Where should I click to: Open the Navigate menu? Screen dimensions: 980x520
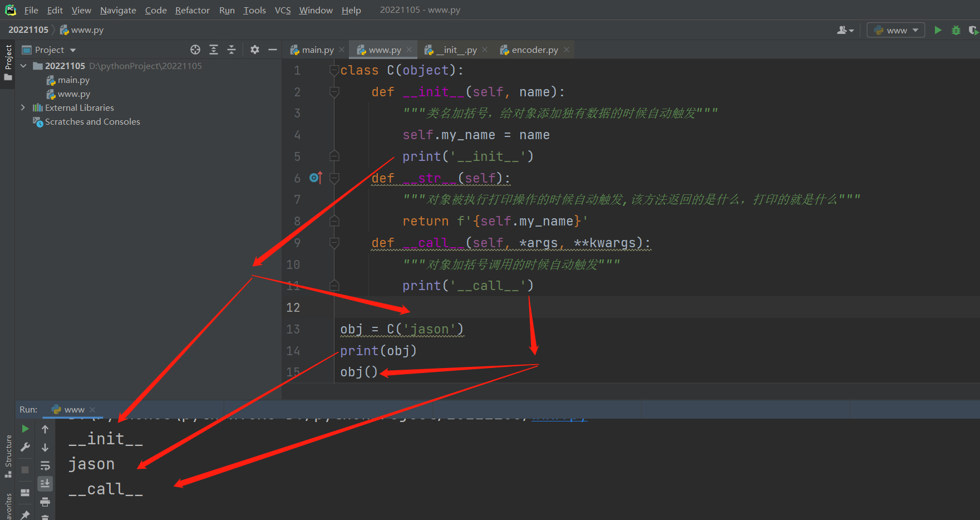[x=118, y=10]
